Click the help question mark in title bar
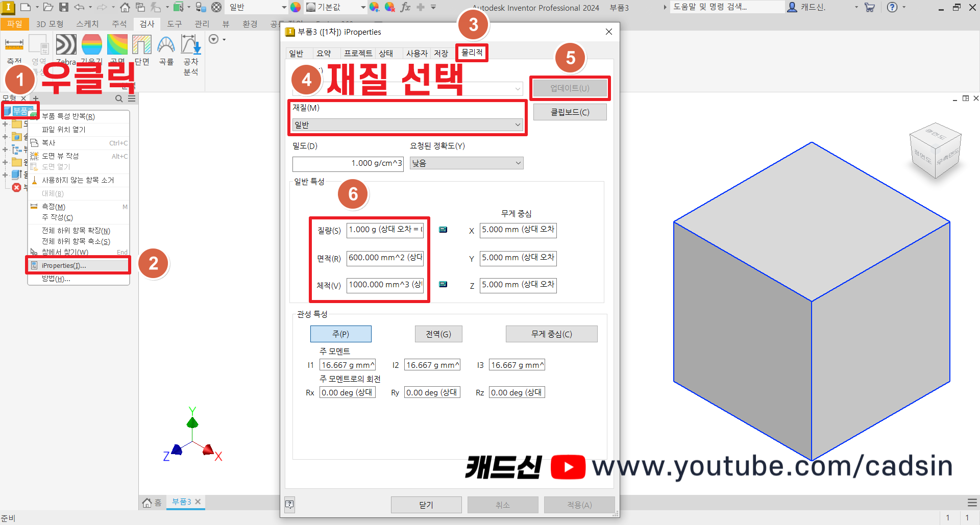 892,7
